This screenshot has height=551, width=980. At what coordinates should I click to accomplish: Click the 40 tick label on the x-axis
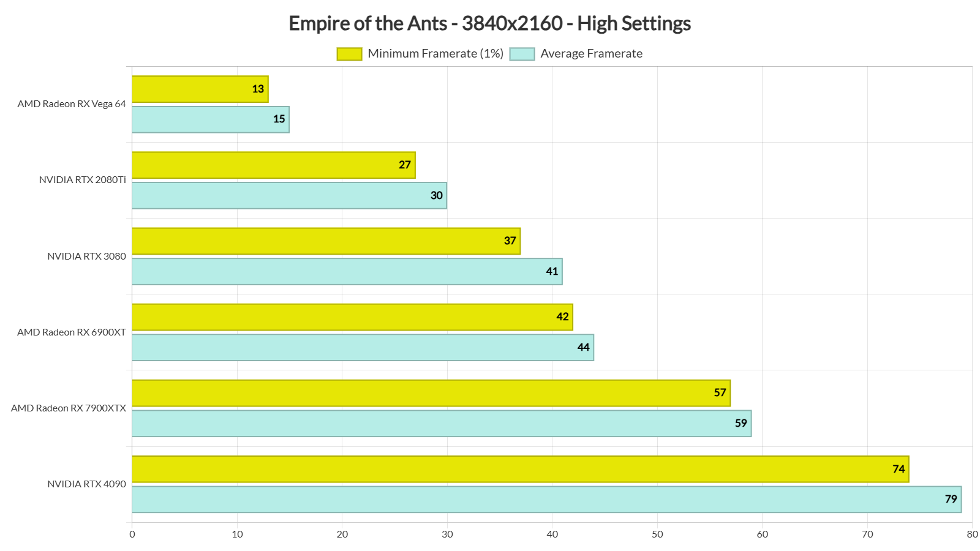(552, 534)
